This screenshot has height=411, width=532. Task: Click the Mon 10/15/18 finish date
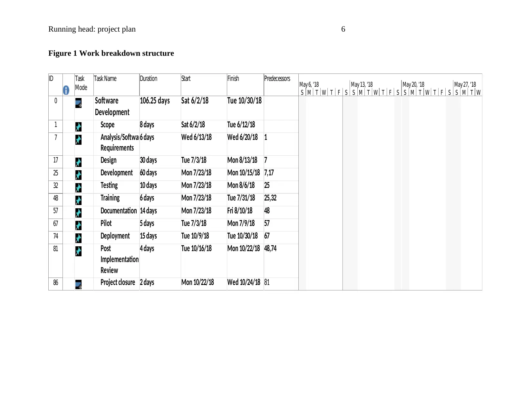pos(244,173)
